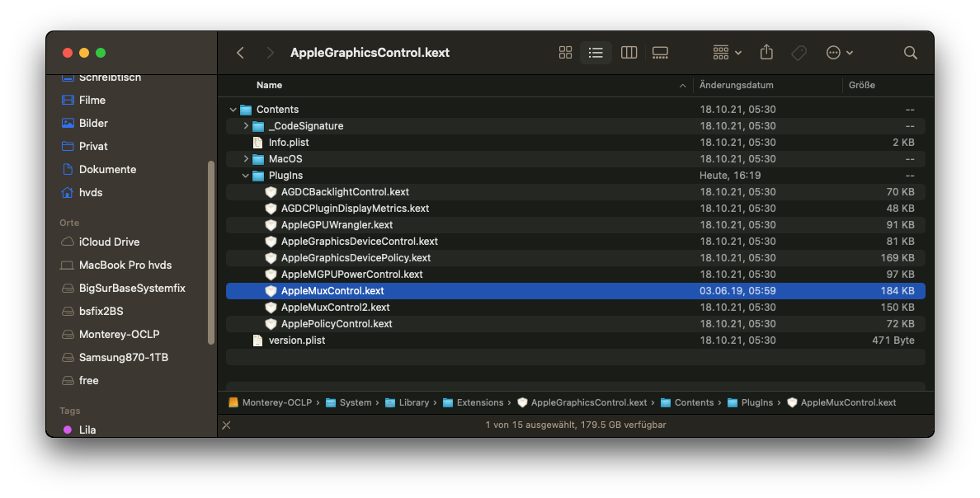This screenshot has width=980, height=498.
Task: Click AppleGraphicsControl.kext in the path bar
Action: coord(582,403)
